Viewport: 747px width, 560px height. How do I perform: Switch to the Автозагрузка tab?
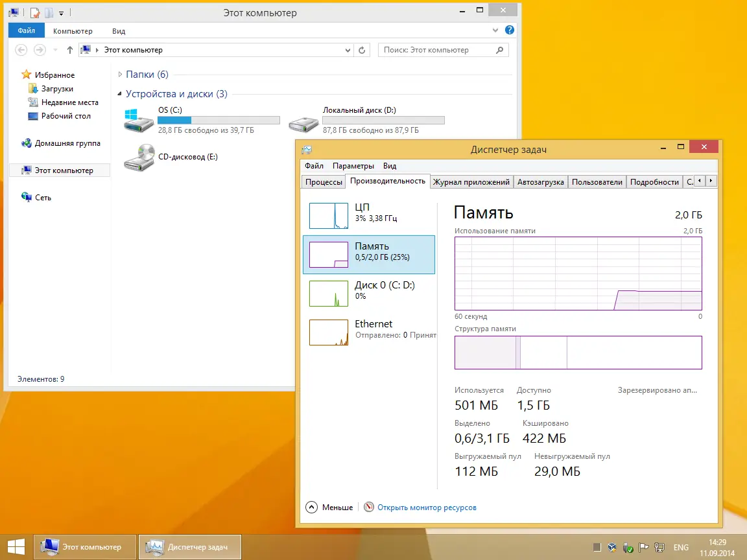(541, 182)
